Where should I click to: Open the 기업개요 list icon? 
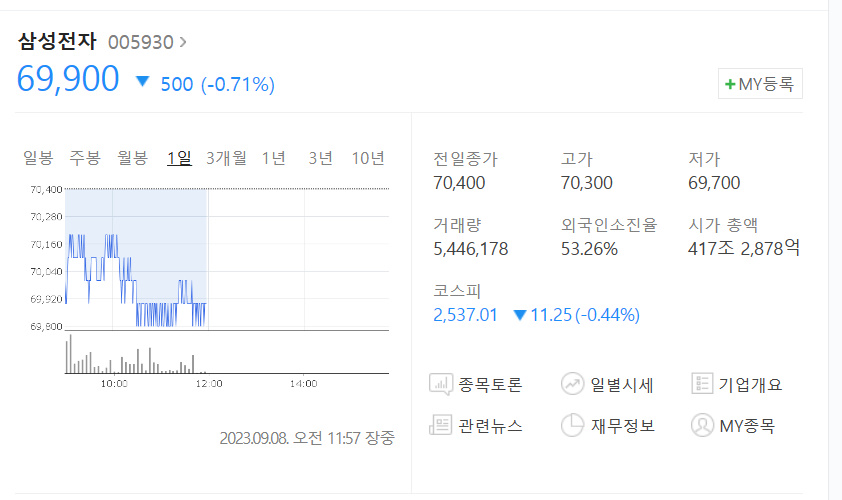[702, 383]
